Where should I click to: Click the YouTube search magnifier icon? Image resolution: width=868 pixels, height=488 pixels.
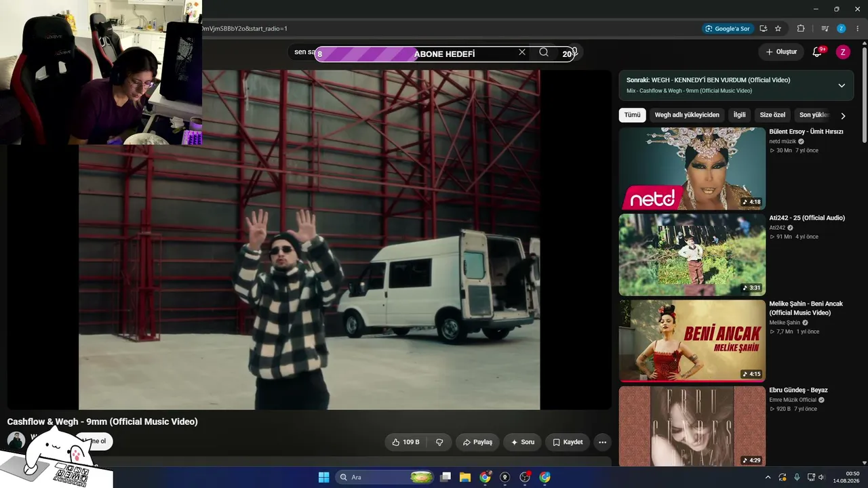544,52
